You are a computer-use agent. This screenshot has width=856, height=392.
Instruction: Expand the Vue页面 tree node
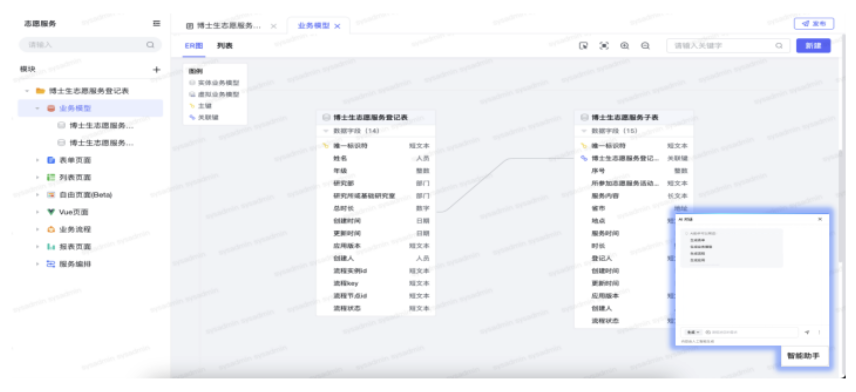pyautogui.click(x=38, y=212)
